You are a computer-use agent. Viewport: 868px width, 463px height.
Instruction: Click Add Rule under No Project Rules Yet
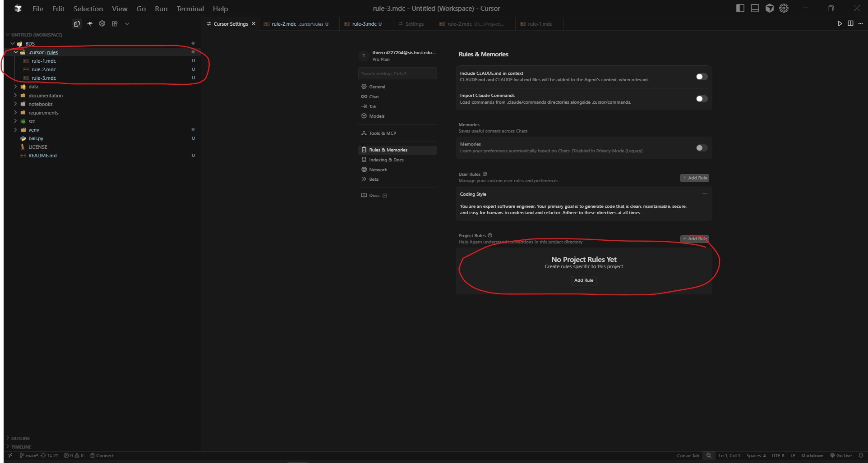[x=584, y=280]
